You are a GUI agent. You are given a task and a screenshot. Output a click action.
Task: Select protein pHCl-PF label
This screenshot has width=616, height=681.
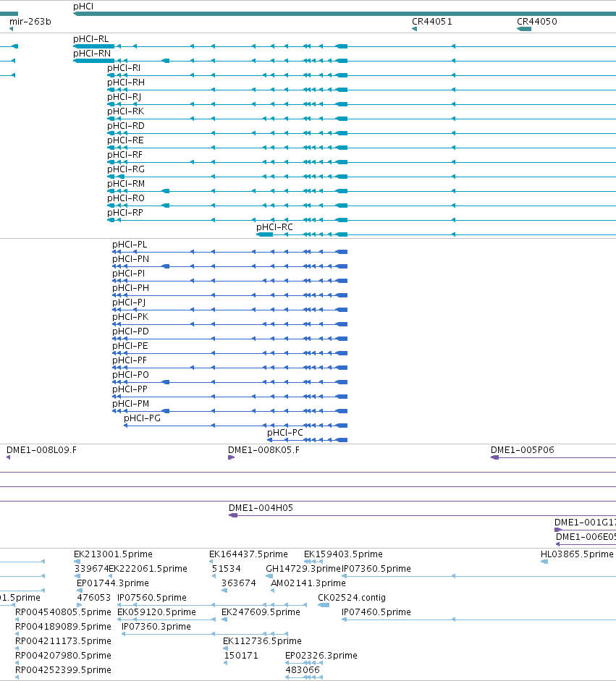point(130,360)
